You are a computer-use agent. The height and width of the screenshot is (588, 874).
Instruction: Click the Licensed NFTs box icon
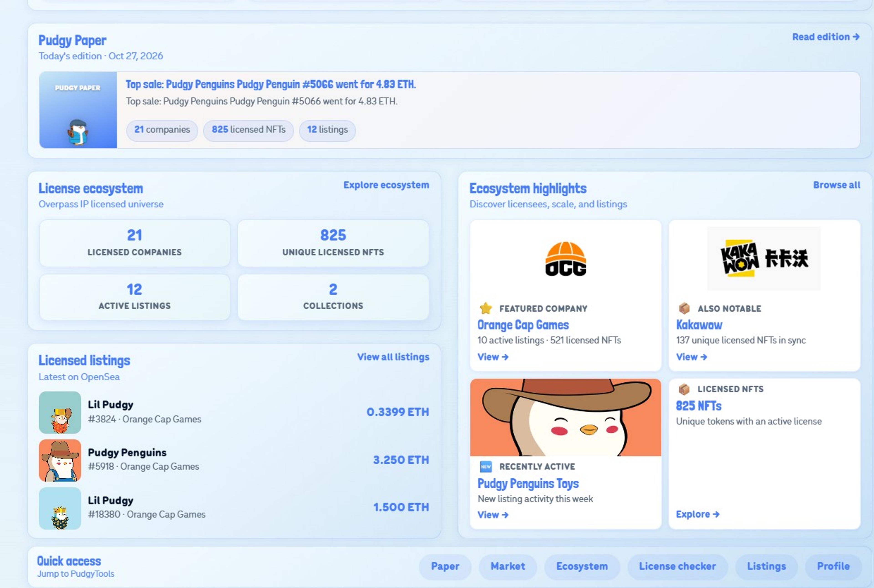(x=684, y=389)
